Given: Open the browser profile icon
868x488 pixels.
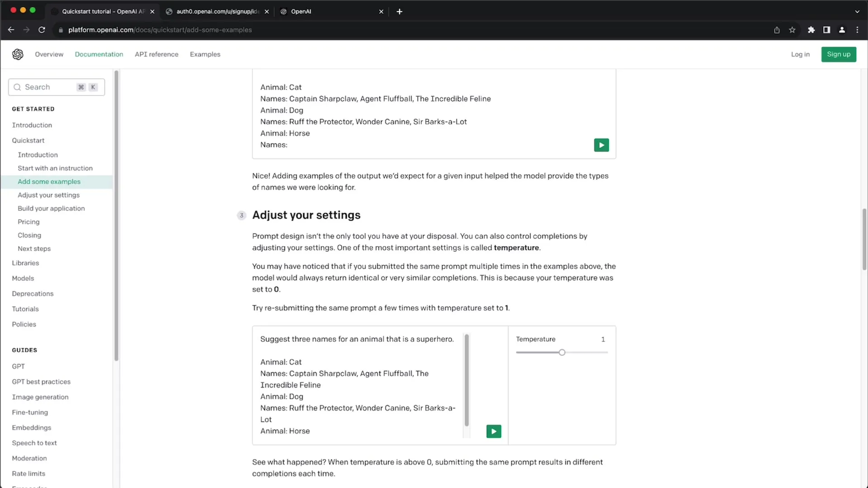Looking at the screenshot, I should pos(842,30).
